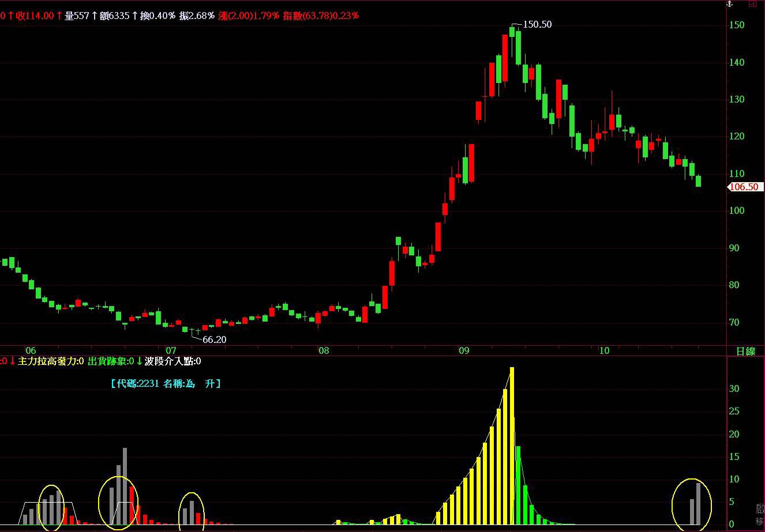
Task: Select the 09 month marker on time axis
Action: [x=464, y=350]
